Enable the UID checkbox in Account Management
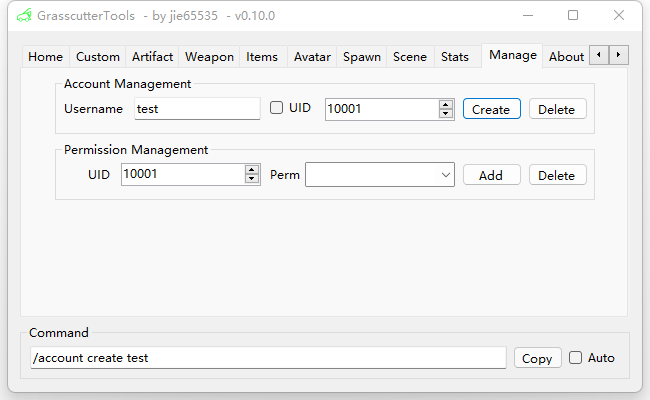Viewport: 650px width, 400px height. [277, 108]
